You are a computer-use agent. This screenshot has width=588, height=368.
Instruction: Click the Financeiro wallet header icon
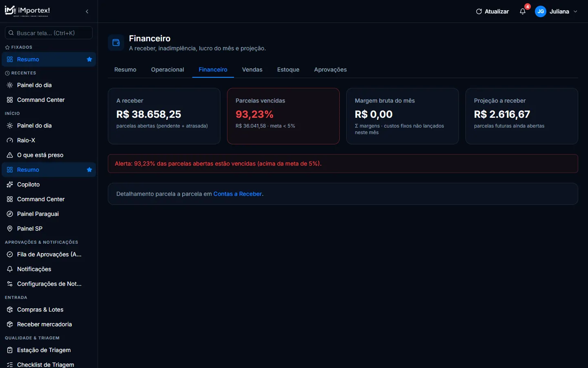[116, 43]
